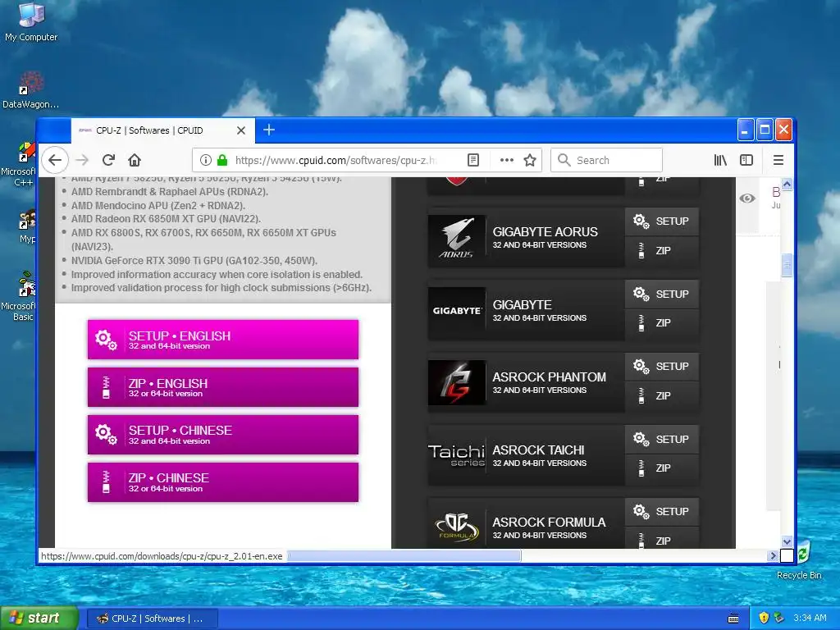The image size is (840, 630).
Task: Click the vertical scrollbar thumb
Action: pos(787,265)
